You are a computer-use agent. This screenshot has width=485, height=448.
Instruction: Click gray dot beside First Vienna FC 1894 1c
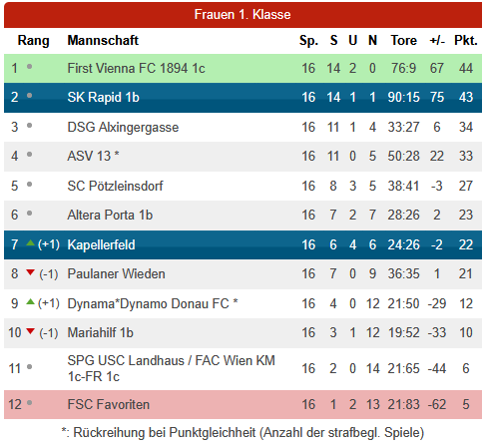coord(29,67)
